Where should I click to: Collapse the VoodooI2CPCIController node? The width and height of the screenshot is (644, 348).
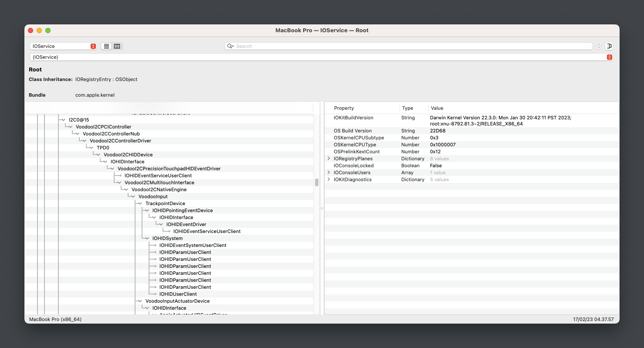71,127
